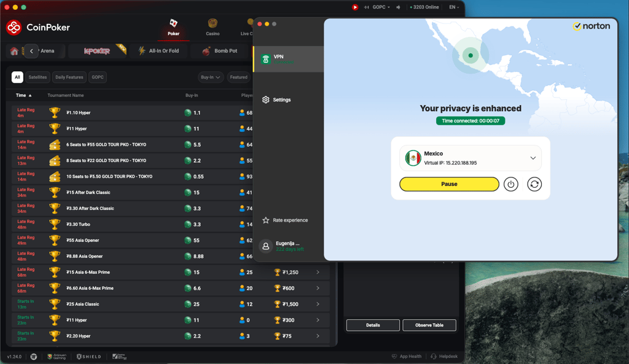
Task: Sort tournaments by Time column
Action: coord(23,95)
